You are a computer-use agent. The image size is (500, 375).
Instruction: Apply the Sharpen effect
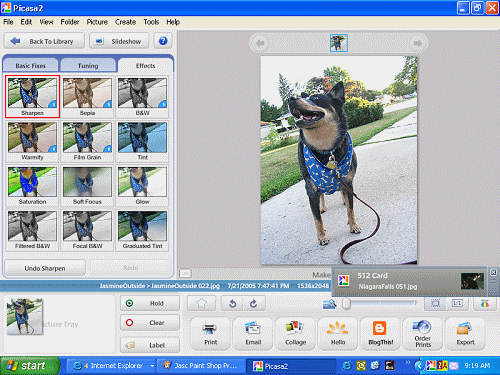click(x=32, y=96)
